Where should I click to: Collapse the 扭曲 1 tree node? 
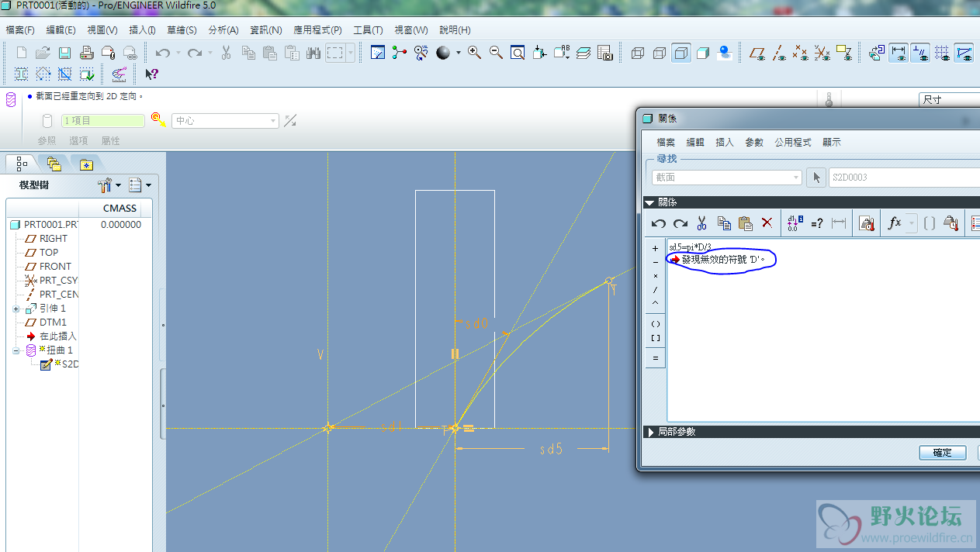point(16,350)
